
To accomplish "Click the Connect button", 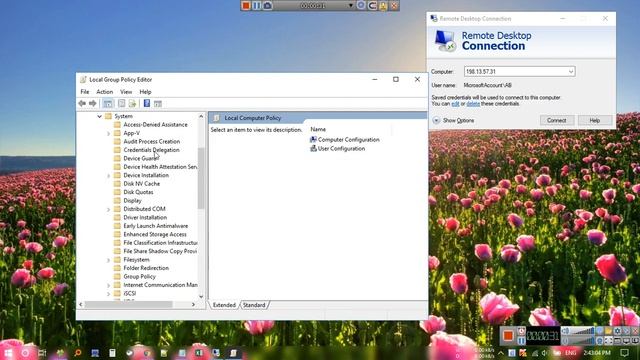I will (557, 120).
